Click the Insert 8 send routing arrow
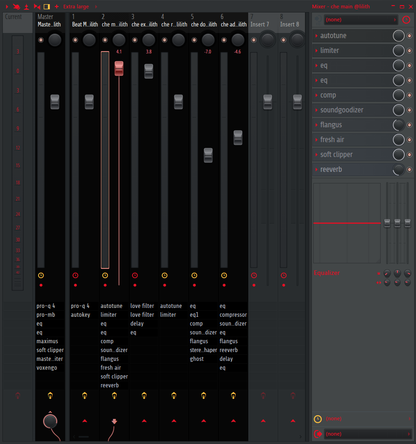This screenshot has width=416, height=444. [293, 421]
